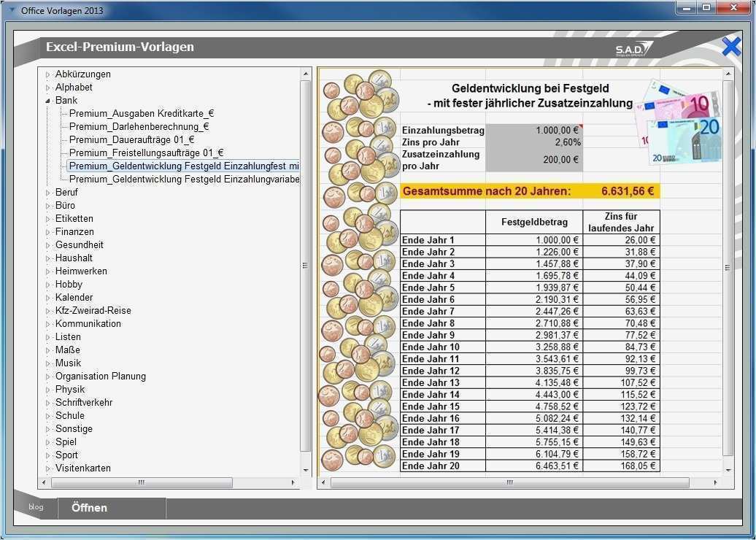Click preview pane scroll-left arrow
Screen dimensions: 756x540
(x=323, y=482)
